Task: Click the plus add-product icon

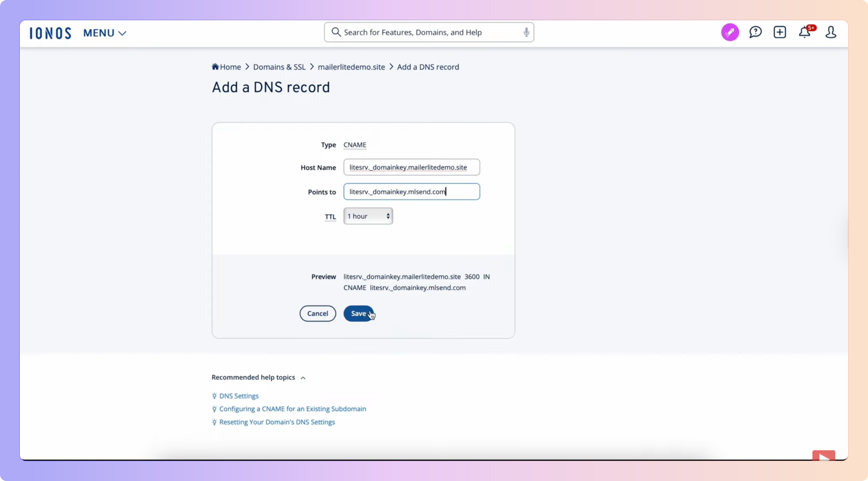Action: tap(780, 32)
